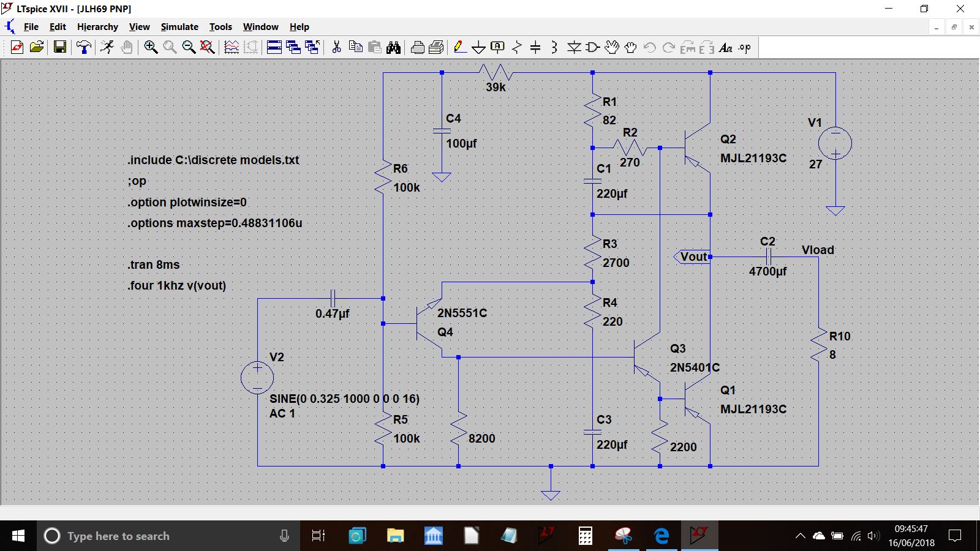Restore the inner schematic window
This screenshot has width=980, height=551.
954,27
